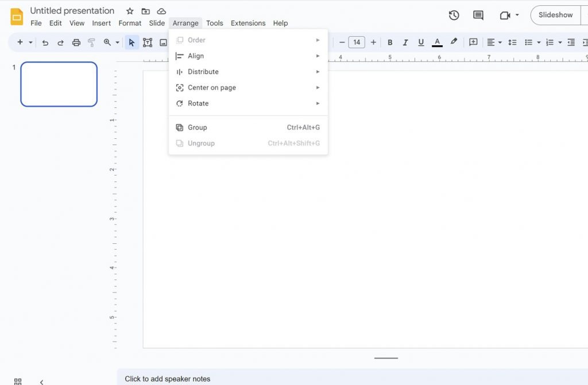
Task: Select the Text box tool
Action: click(148, 42)
